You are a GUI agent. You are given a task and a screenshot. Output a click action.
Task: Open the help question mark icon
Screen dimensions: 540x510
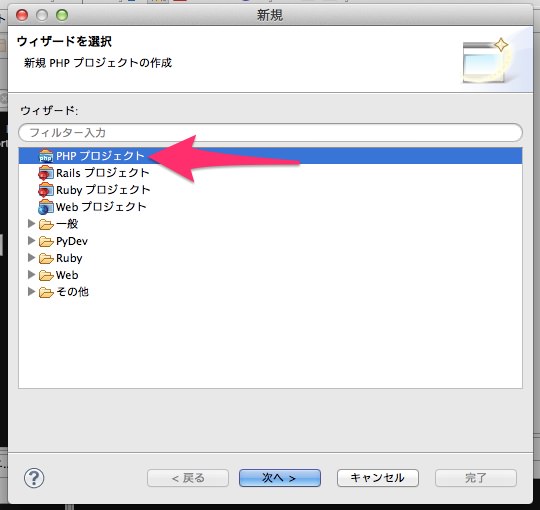[x=34, y=478]
